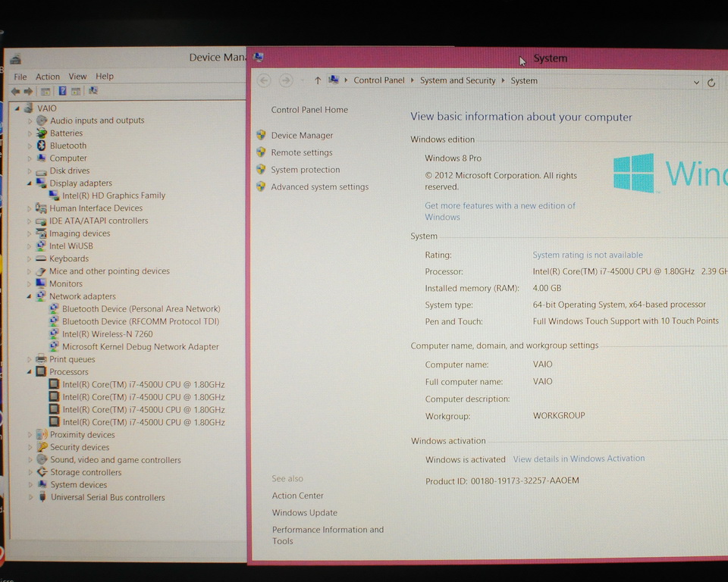This screenshot has width=728, height=582.
Task: Open the Advanced system settings link
Action: 320,187
